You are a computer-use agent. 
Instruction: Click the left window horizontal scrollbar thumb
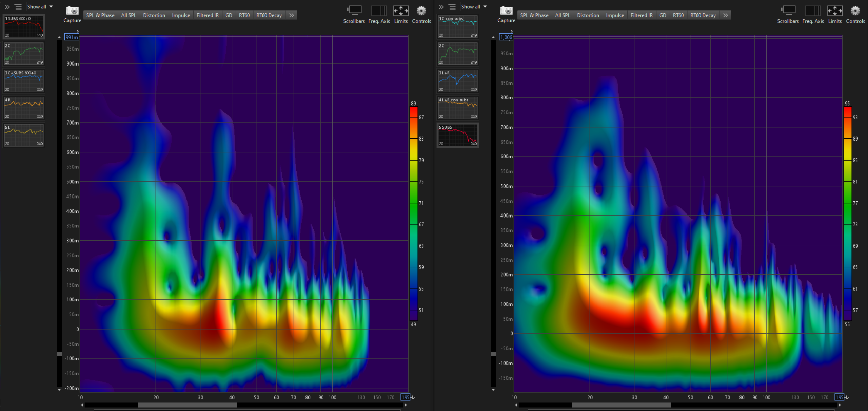(x=187, y=405)
